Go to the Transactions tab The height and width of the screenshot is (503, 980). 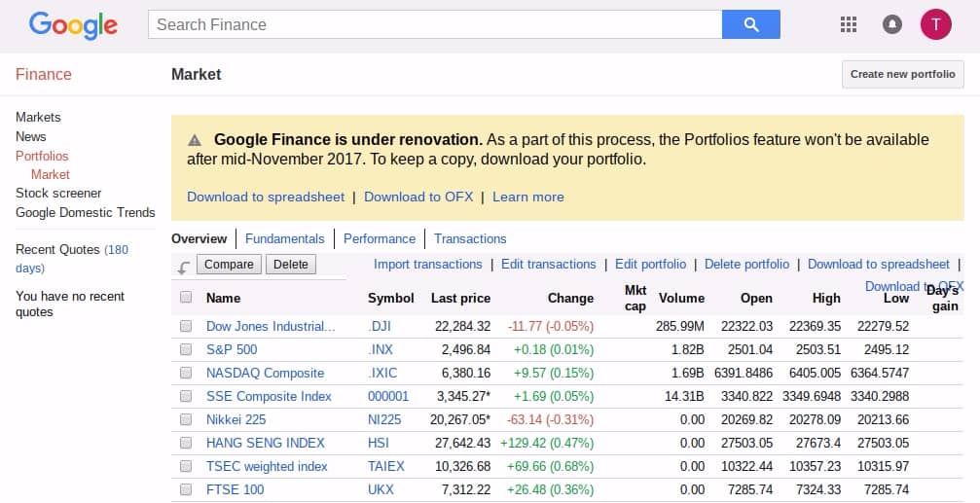coord(470,238)
